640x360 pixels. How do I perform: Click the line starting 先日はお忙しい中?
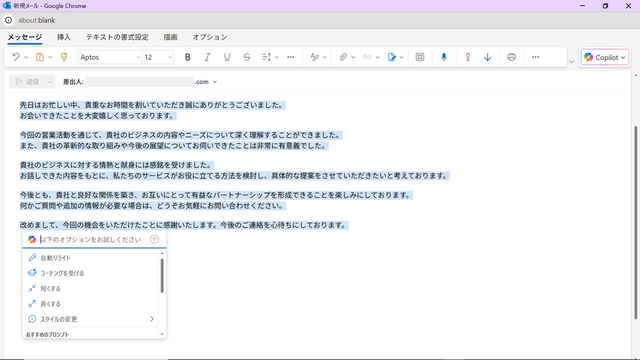coord(152,105)
